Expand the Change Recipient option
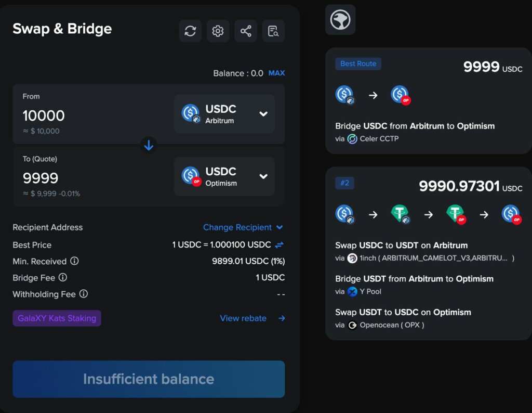 click(x=243, y=227)
